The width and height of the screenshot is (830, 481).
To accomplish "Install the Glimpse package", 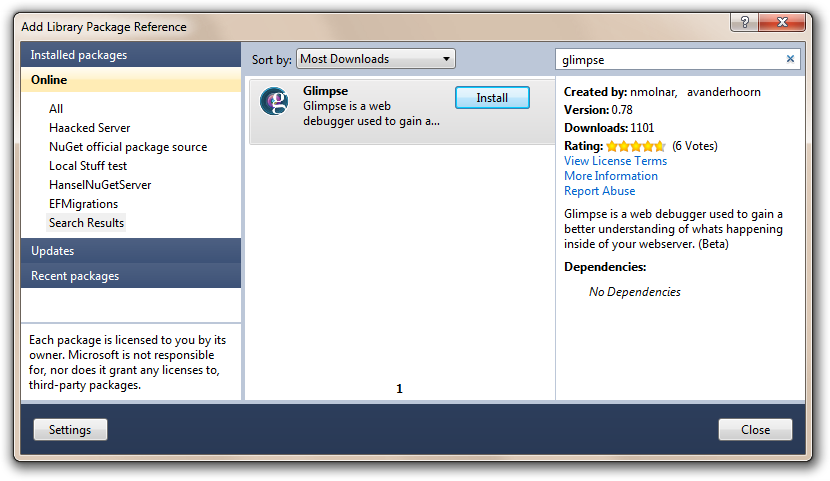I will (x=492, y=98).
